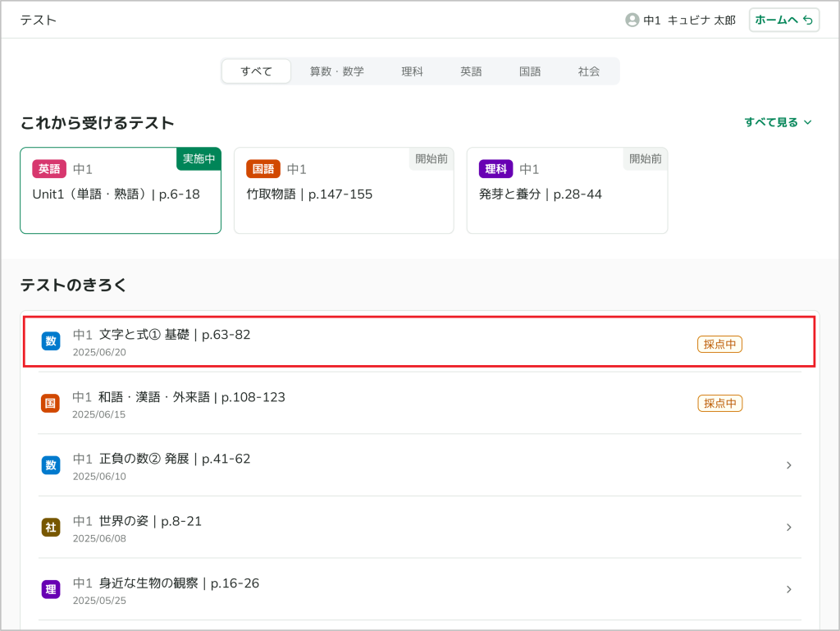
Task: Click the 理 icon for 身近な生物の観察
Action: [51, 589]
